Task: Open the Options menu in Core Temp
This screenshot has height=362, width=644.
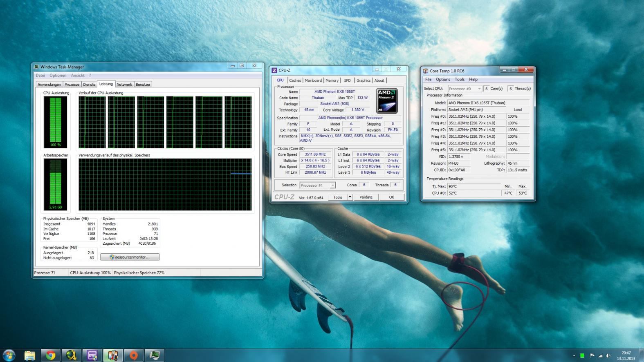Action: point(442,80)
